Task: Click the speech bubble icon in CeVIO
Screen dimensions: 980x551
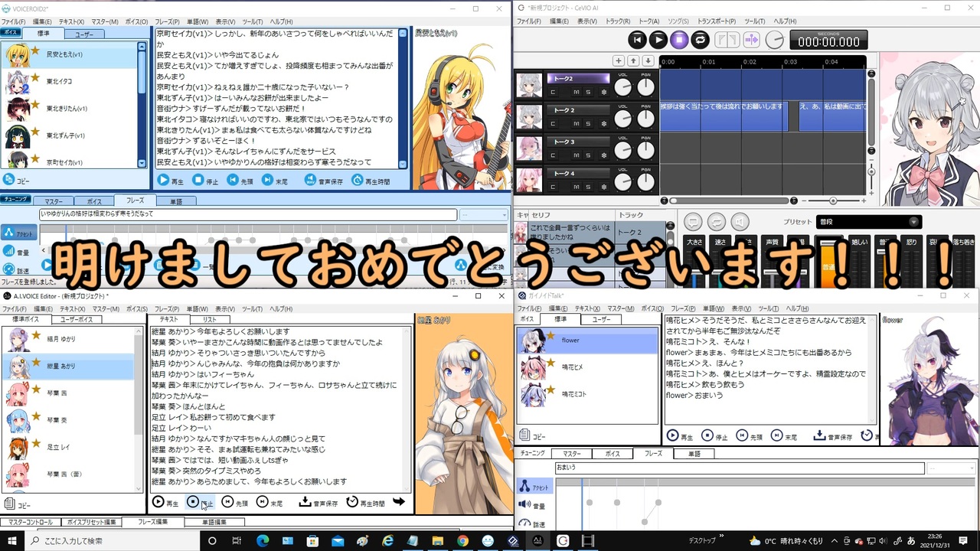Action: point(693,223)
